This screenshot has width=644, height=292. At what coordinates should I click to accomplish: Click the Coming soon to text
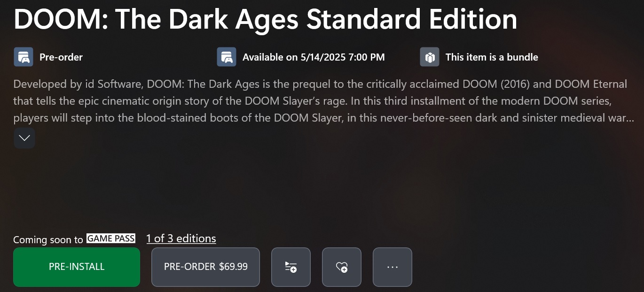[x=48, y=239]
